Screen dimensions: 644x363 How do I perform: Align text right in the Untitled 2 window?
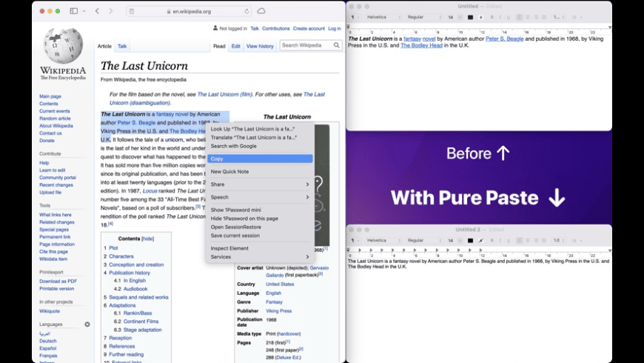[x=536, y=241]
